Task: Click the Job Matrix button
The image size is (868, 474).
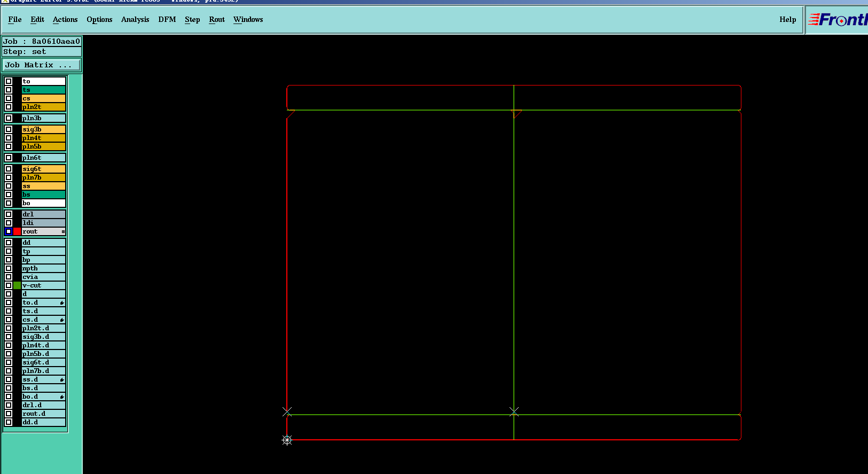Action: tap(42, 65)
